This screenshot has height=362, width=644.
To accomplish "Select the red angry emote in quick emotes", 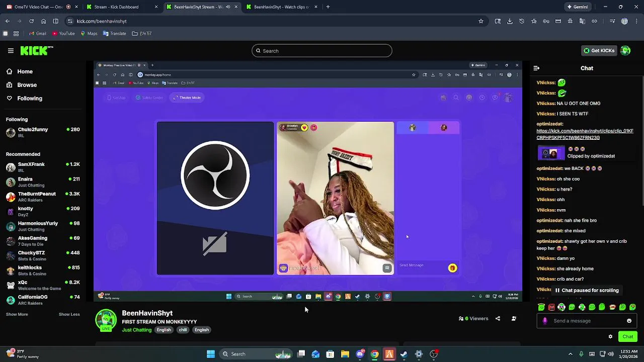I will (x=551, y=307).
